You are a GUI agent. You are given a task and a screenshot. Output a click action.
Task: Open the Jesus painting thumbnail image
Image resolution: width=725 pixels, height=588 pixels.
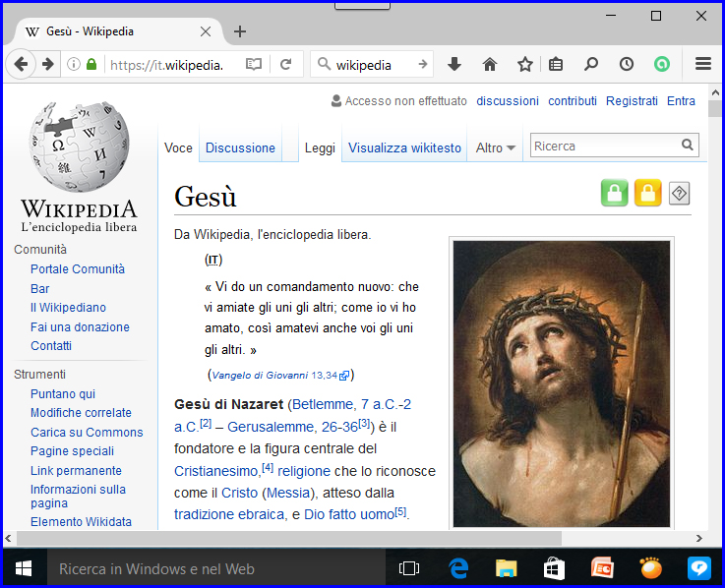click(x=562, y=383)
